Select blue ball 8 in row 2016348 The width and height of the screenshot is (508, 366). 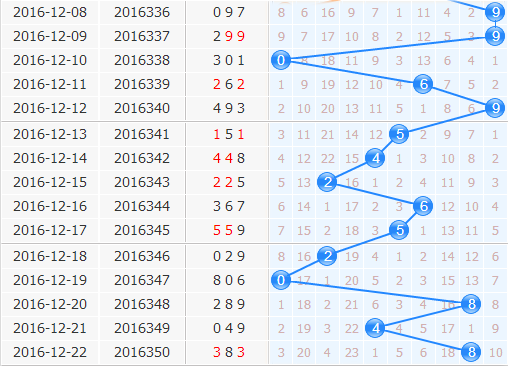471,304
